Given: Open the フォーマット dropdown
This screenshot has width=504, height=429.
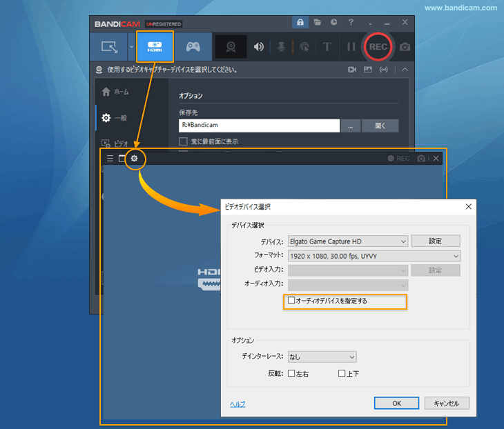Looking at the screenshot, I should (x=374, y=256).
